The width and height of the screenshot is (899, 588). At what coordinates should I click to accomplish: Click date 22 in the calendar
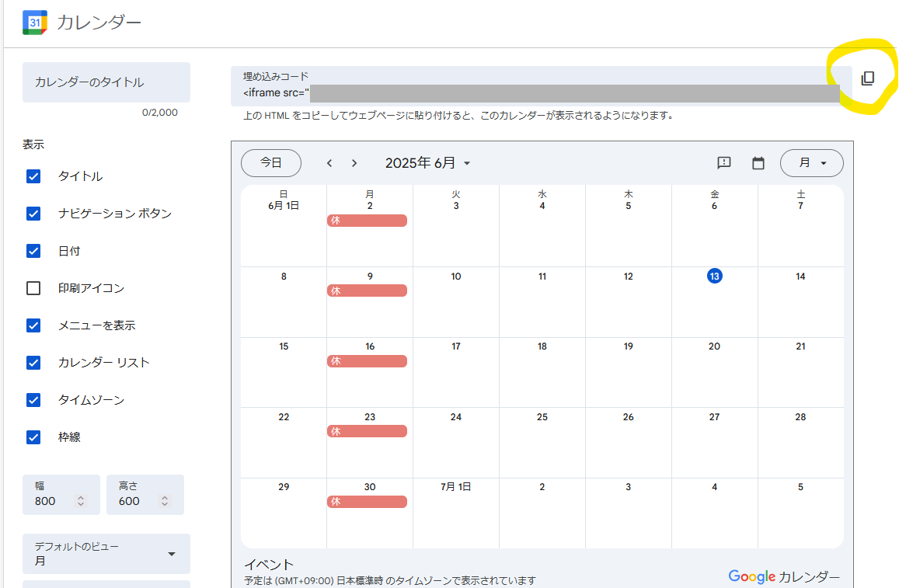(x=284, y=417)
